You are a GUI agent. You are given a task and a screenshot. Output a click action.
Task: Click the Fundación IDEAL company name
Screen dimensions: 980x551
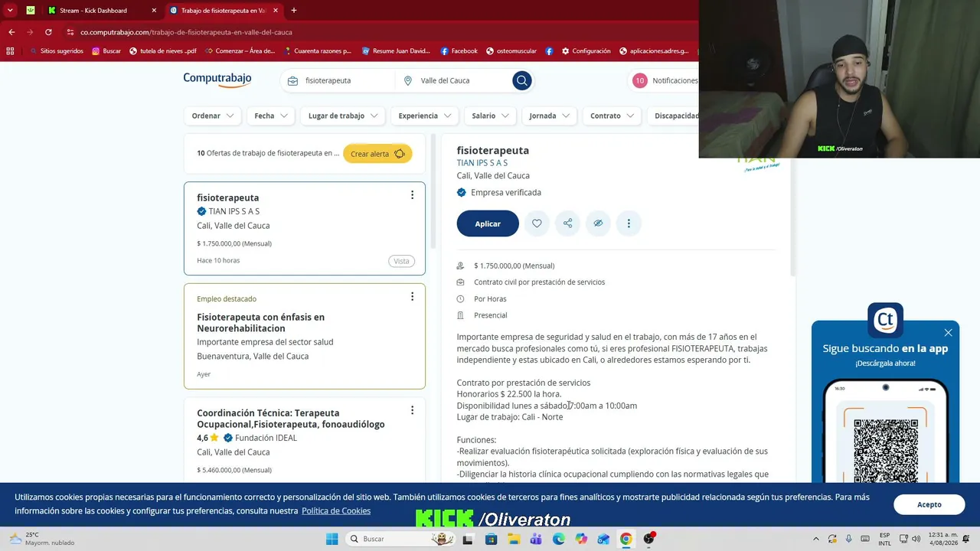[266, 438]
